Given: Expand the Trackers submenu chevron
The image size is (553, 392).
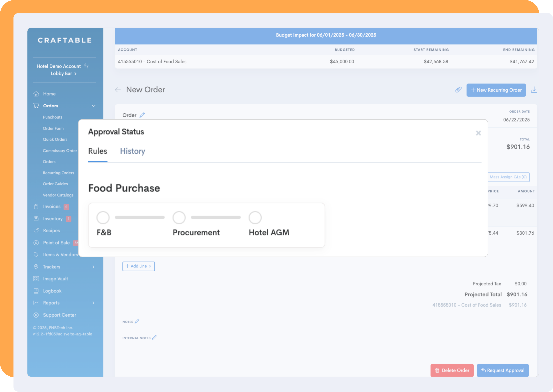Looking at the screenshot, I should [x=93, y=267].
